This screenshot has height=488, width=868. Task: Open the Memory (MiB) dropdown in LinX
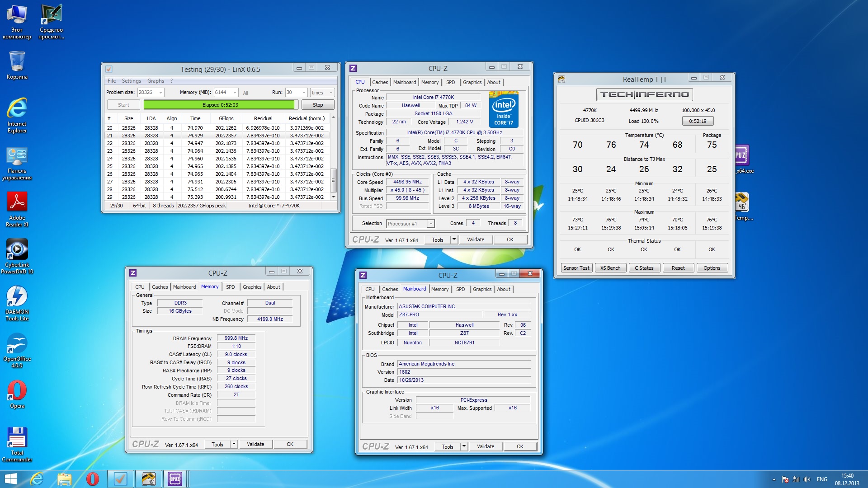[235, 93]
